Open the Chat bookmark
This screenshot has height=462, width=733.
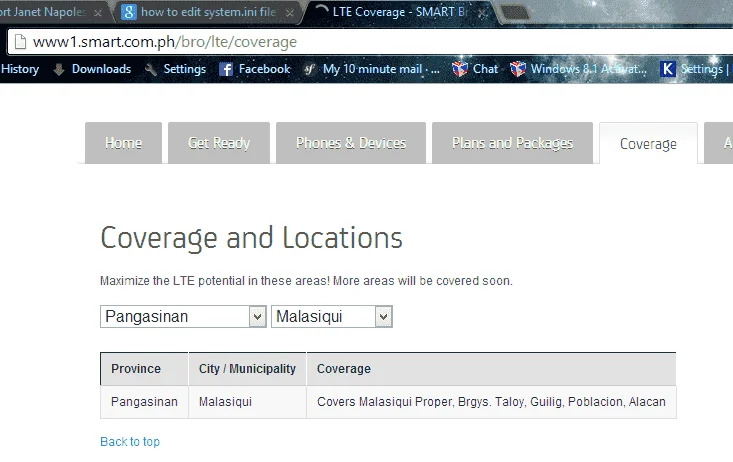pyautogui.click(x=475, y=69)
